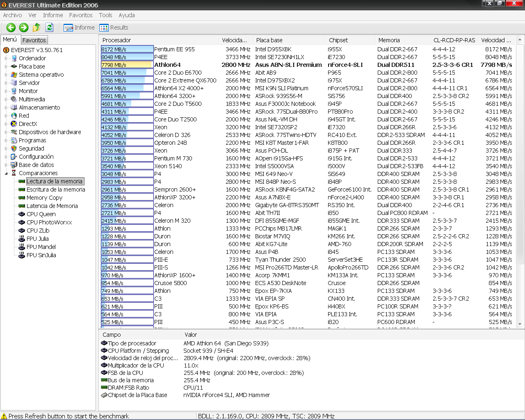Click the Refresh toolbar icon

(50, 27)
